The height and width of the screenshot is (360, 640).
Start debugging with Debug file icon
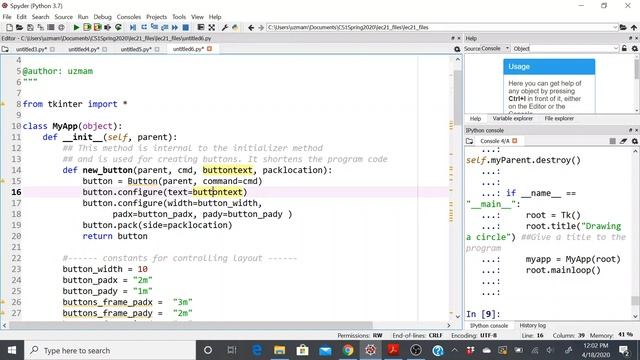(x=133, y=27)
